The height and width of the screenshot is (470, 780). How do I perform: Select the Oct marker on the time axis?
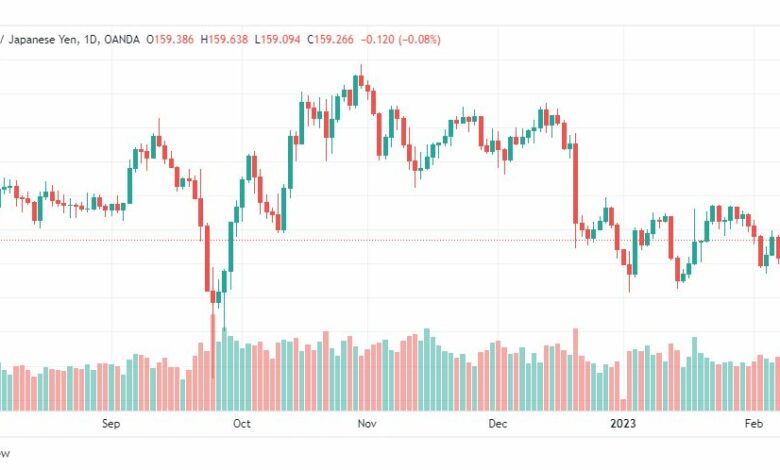point(242,424)
